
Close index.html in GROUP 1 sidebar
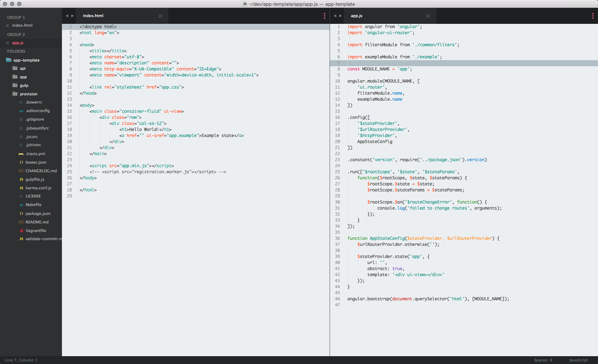[7, 26]
